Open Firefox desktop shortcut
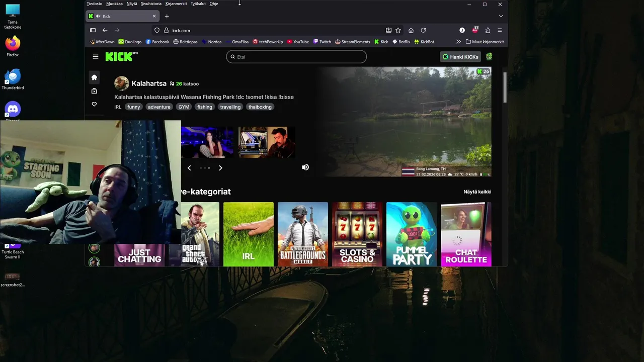Viewport: 644px width, 362px height. coord(13,46)
